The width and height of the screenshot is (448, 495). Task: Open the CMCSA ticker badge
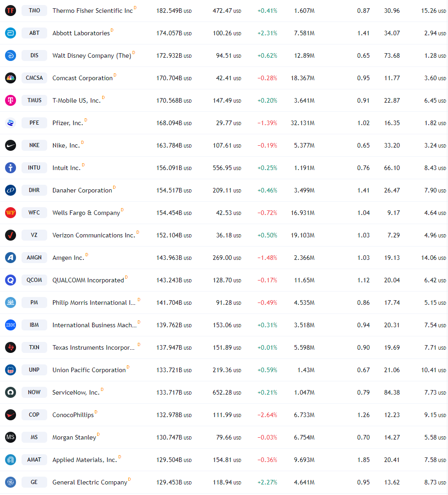click(34, 77)
